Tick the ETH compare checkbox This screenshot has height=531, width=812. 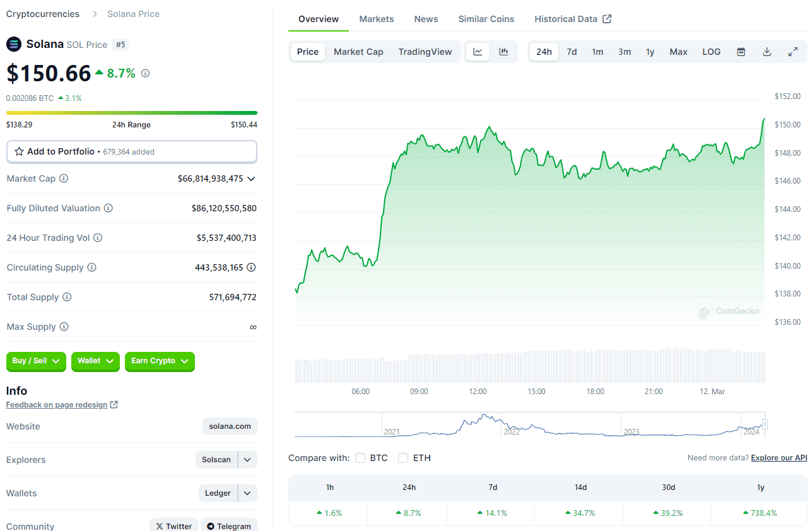(403, 458)
